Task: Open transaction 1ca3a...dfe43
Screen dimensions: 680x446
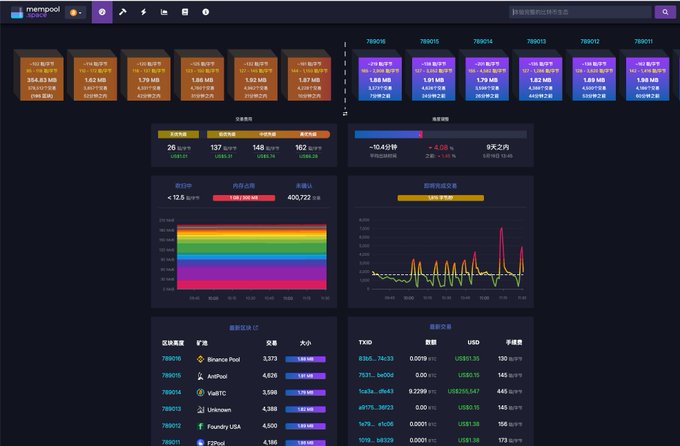Action: (x=376, y=391)
